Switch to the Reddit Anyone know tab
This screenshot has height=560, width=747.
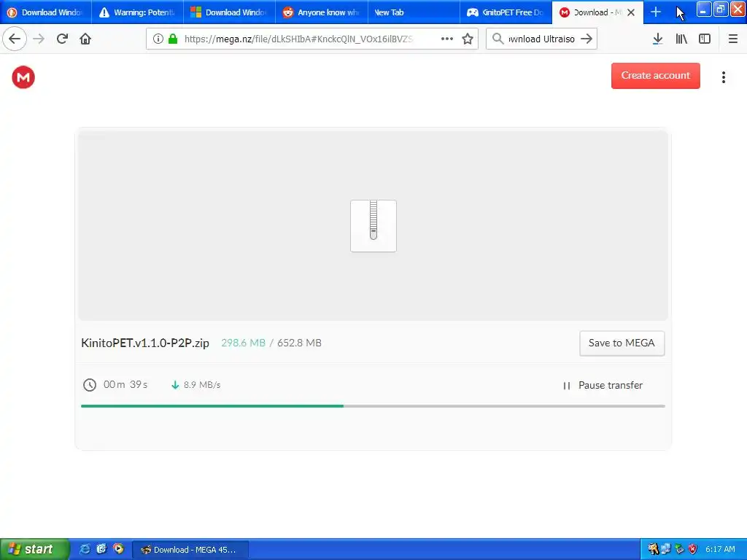click(322, 12)
